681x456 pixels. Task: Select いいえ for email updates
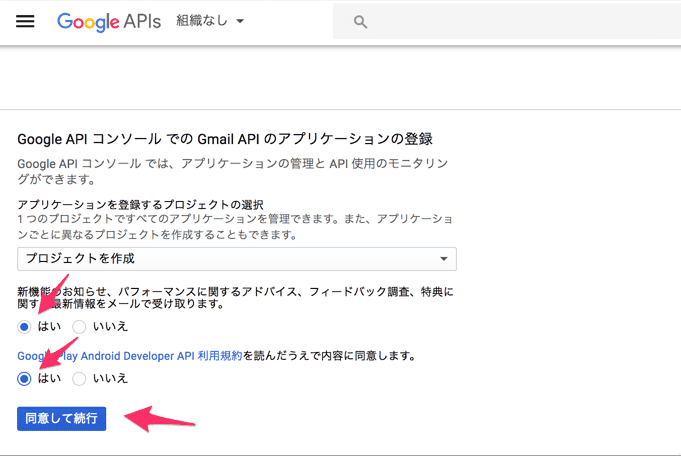click(79, 327)
